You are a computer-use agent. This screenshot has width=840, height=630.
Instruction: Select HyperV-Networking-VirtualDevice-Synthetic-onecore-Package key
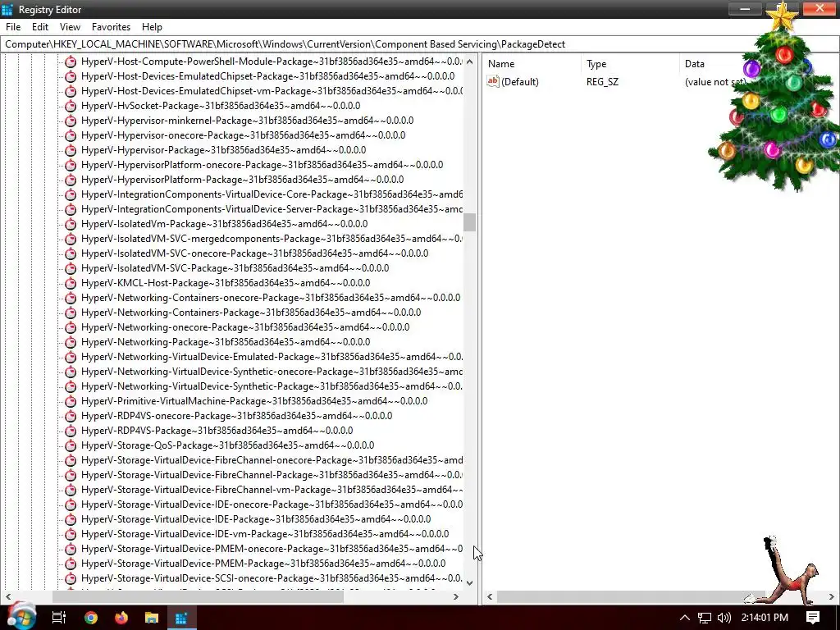272,372
